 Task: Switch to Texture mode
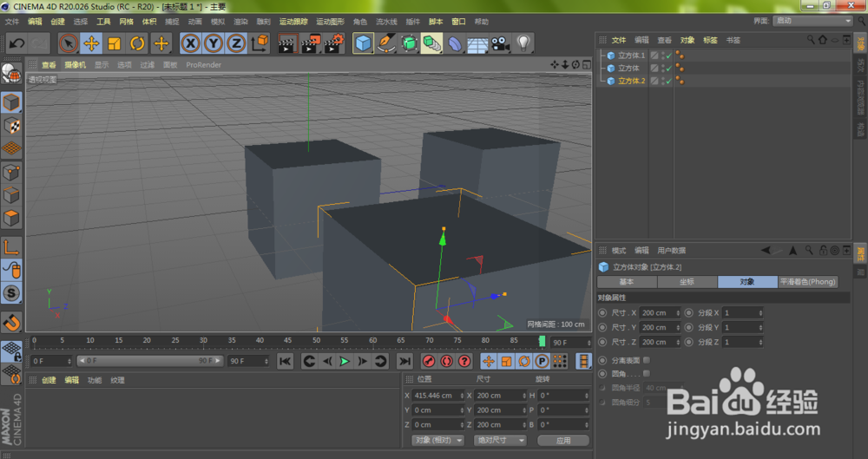tap(11, 126)
